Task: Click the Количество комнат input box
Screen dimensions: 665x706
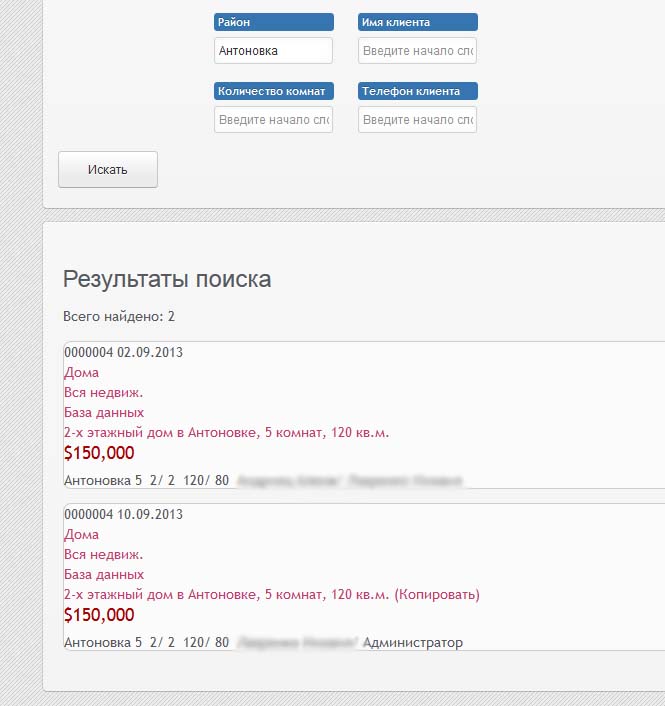Action: coord(273,120)
